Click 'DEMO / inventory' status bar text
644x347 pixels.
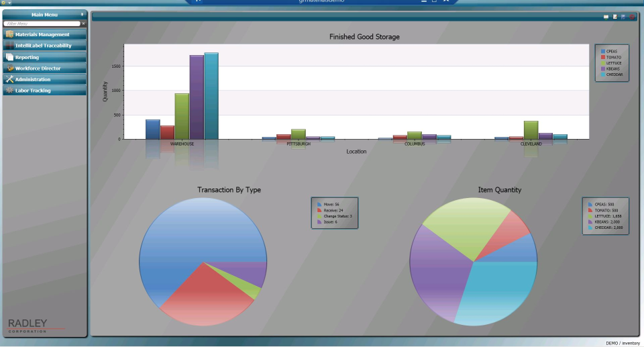tap(623, 343)
